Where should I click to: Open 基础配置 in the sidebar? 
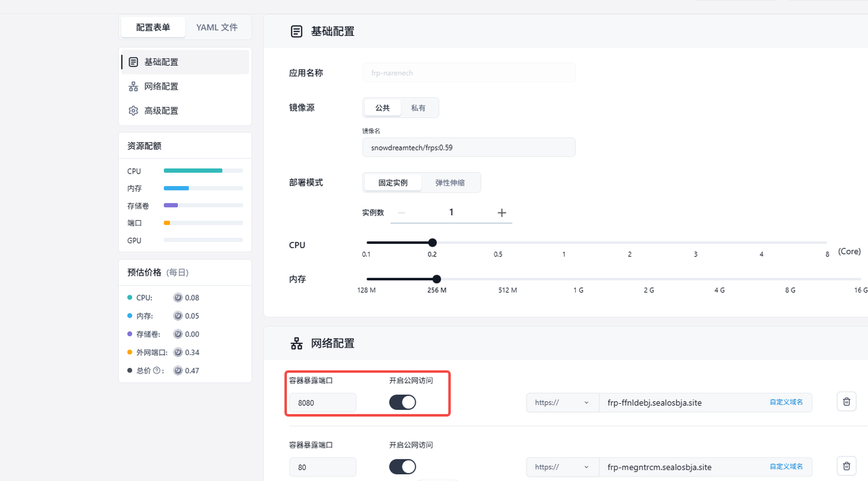pos(185,62)
